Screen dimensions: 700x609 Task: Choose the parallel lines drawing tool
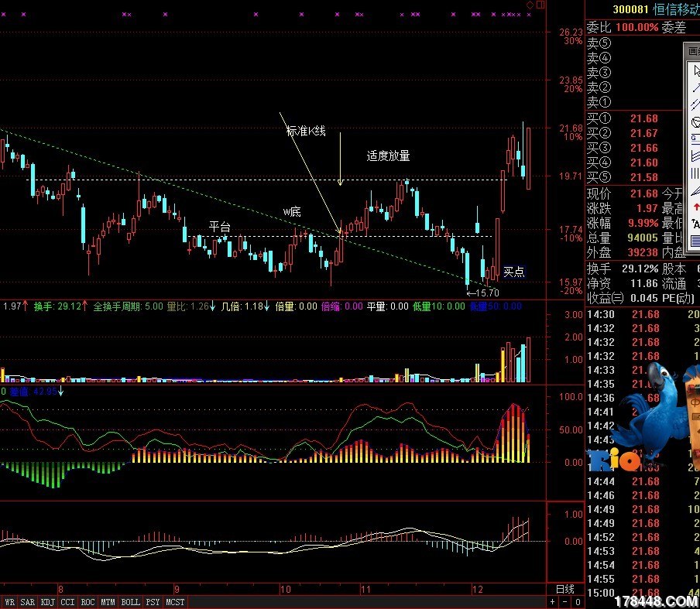pyautogui.click(x=696, y=104)
